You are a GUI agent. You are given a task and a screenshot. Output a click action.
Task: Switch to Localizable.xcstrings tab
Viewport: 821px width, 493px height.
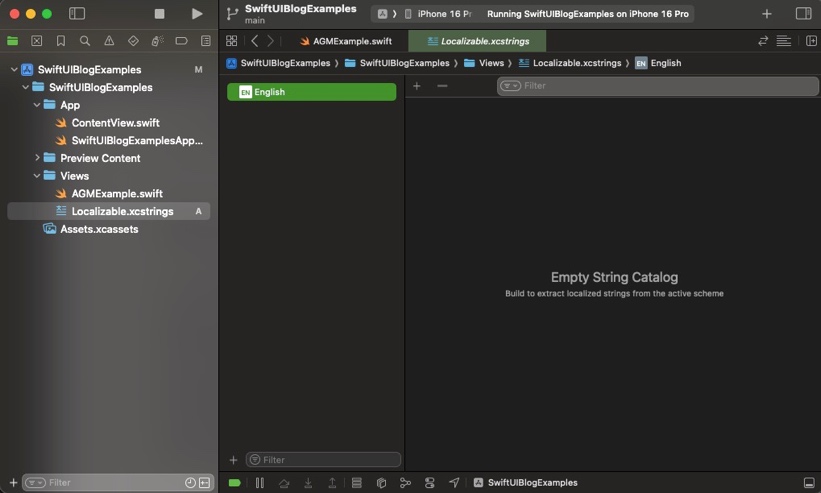click(478, 41)
